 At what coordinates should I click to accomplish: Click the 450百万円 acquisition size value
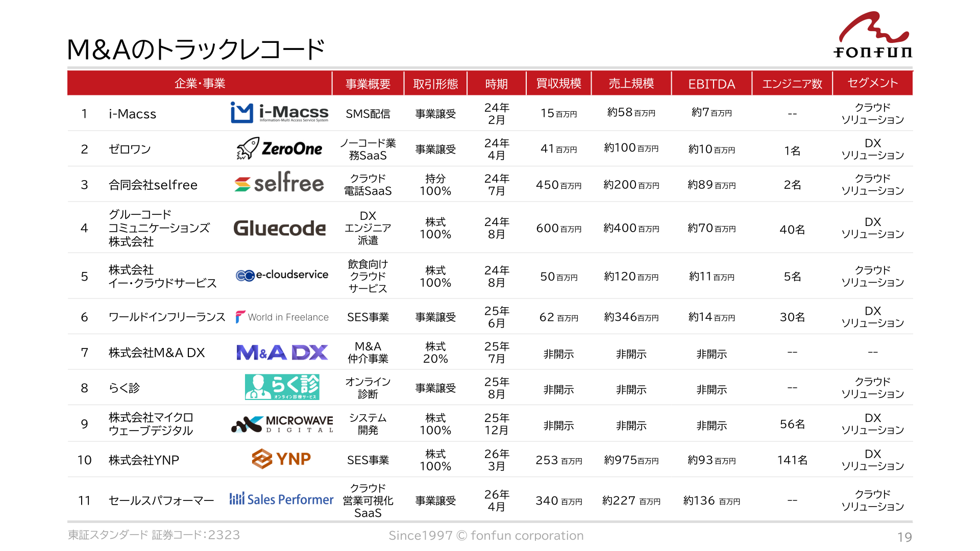pos(559,185)
